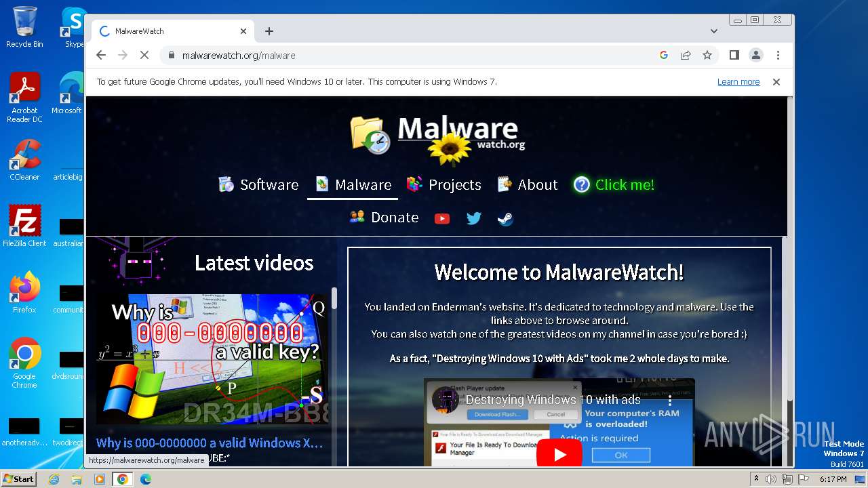
Task: Open the Steam profile icon
Action: (x=505, y=218)
